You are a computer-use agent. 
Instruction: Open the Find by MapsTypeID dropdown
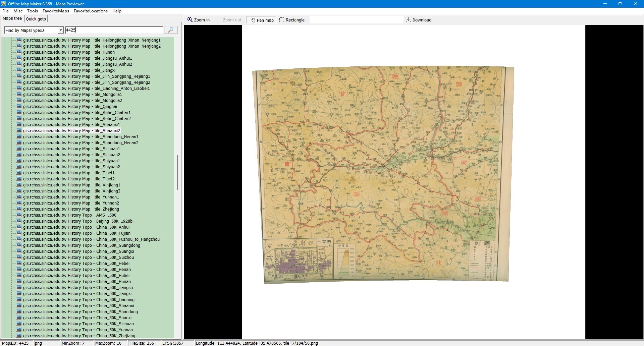pyautogui.click(x=61, y=30)
